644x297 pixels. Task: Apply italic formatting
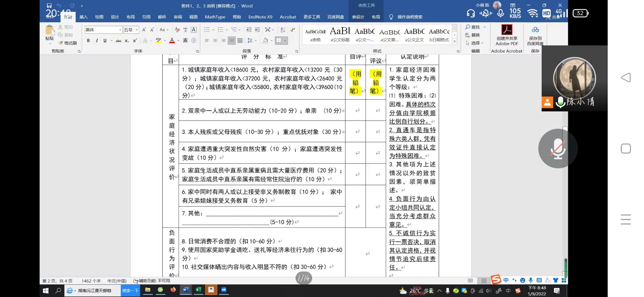tap(97, 41)
